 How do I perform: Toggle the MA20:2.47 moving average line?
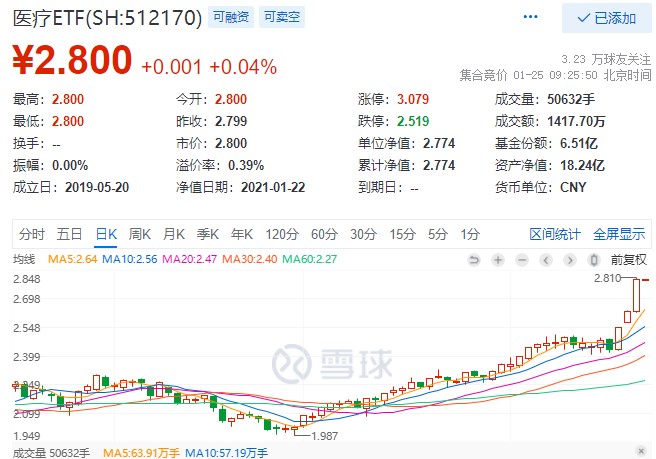click(190, 259)
